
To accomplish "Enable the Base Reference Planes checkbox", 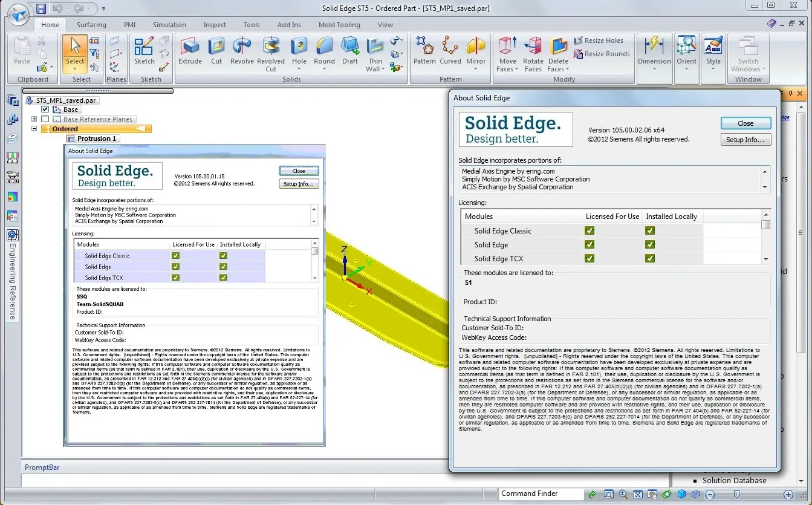I will point(45,119).
